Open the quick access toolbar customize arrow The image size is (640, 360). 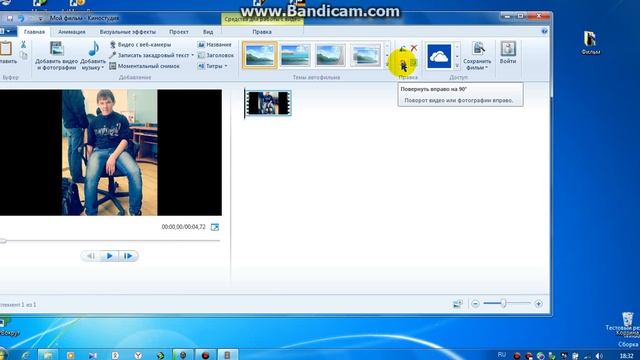pos(40,19)
